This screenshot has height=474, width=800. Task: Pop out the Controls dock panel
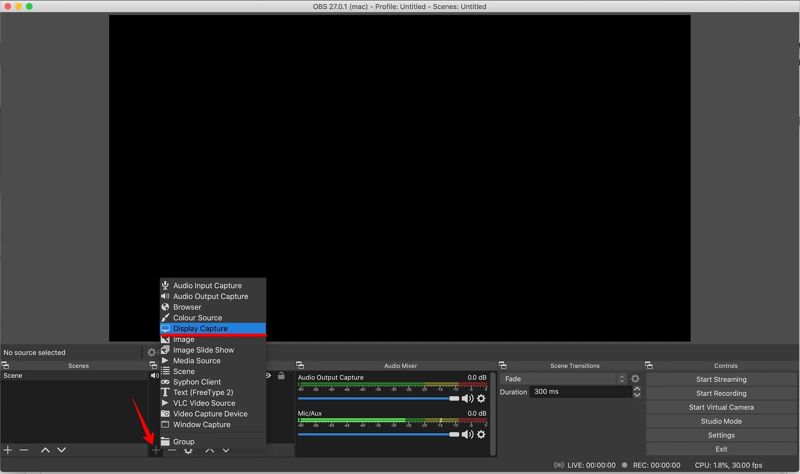click(650, 366)
